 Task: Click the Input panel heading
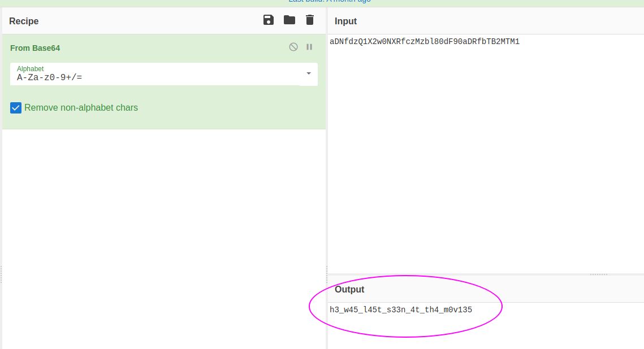(345, 21)
